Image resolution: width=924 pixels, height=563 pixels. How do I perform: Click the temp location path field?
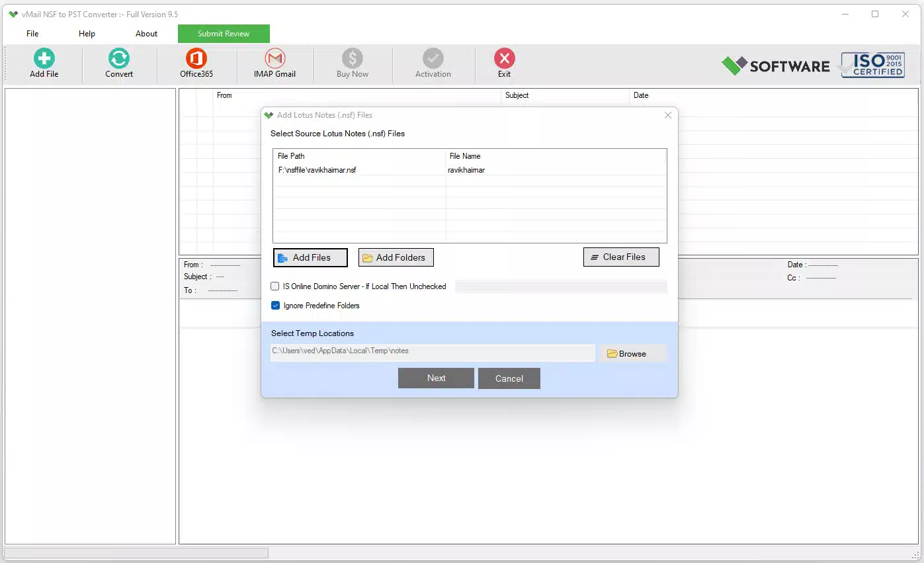433,353
